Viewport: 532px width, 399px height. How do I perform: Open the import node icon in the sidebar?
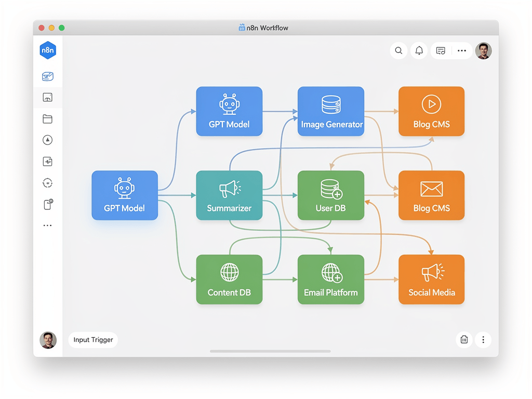click(x=48, y=162)
